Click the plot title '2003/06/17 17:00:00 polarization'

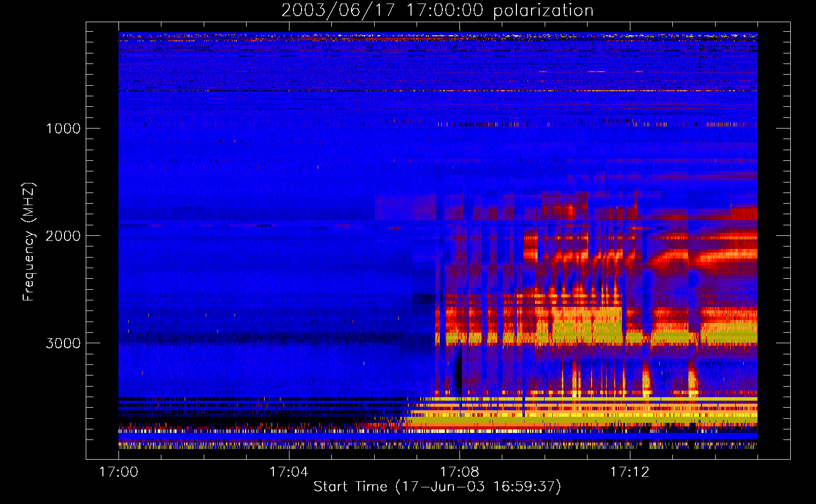coord(437,10)
